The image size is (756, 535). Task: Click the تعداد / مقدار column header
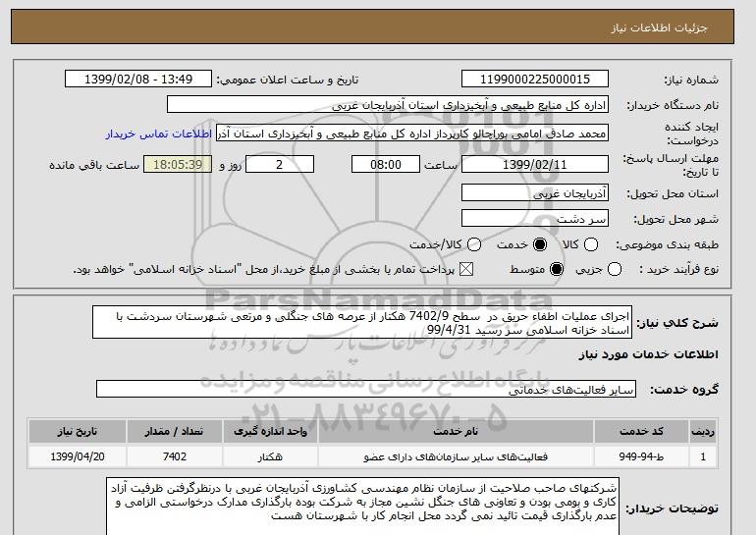(174, 431)
